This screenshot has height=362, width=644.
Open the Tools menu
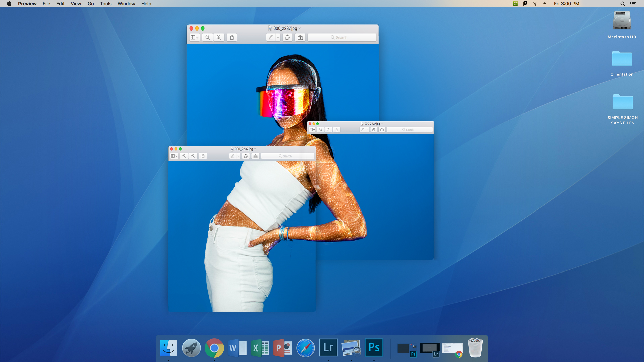click(105, 4)
